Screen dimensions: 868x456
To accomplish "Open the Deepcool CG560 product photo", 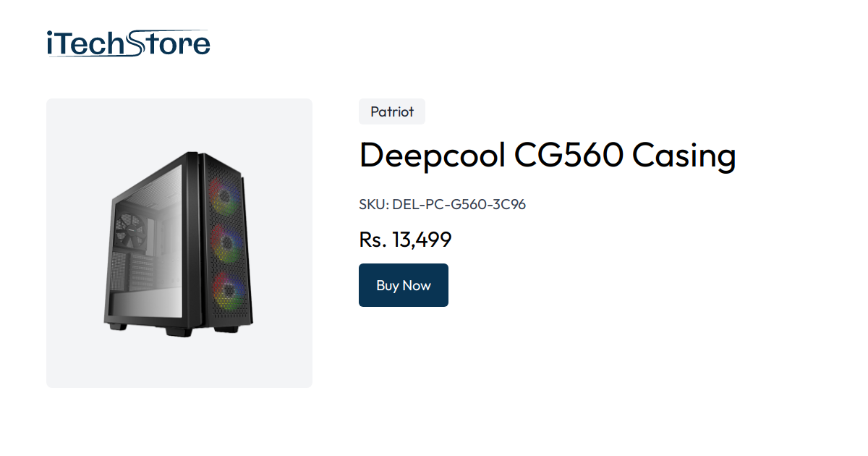I will [x=179, y=243].
